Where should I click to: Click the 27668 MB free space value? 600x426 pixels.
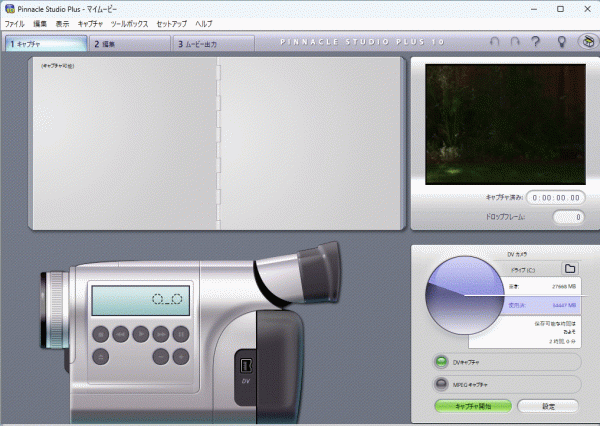pyautogui.click(x=564, y=286)
